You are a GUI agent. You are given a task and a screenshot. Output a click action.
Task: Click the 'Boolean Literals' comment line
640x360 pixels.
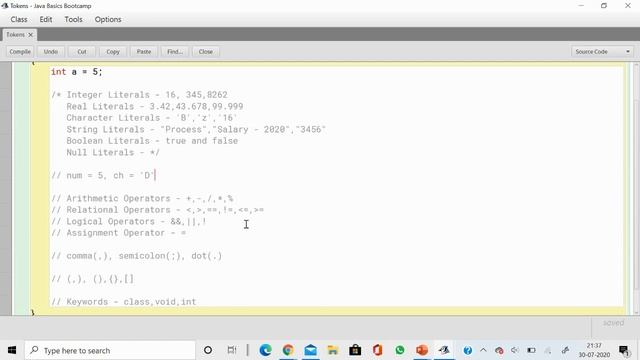coord(152,141)
